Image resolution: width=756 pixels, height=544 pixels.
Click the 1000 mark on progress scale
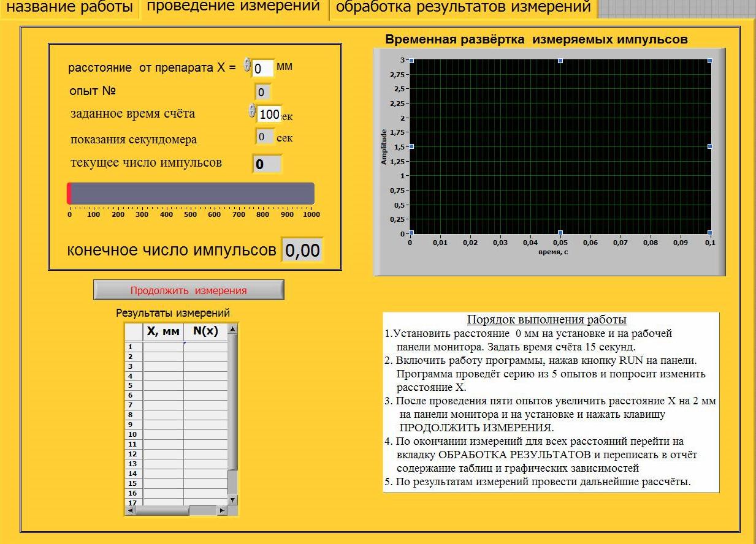[x=311, y=214]
